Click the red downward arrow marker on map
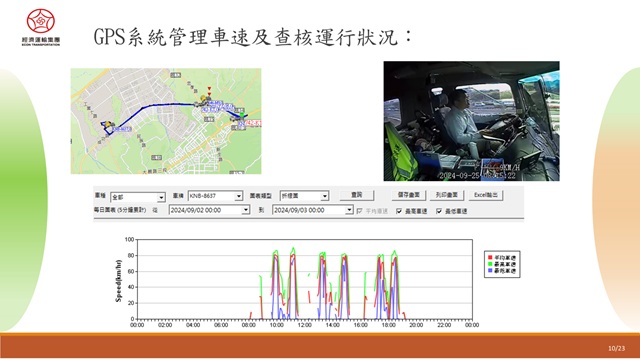 click(209, 89)
